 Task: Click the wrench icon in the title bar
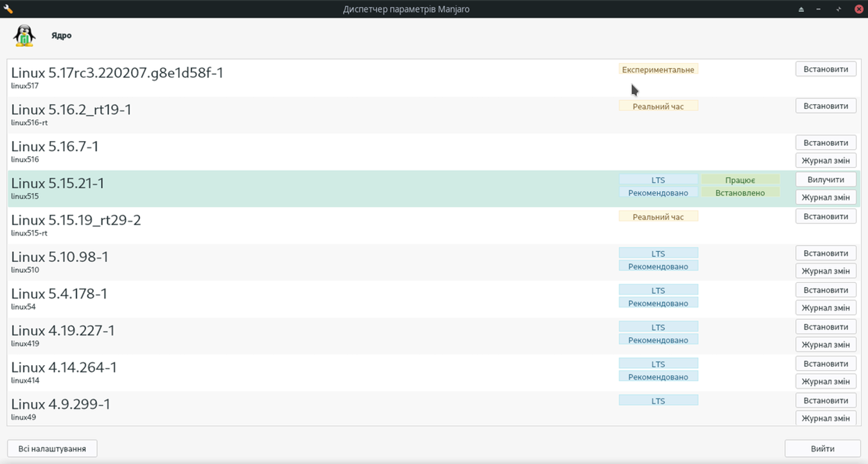pyautogui.click(x=8, y=9)
